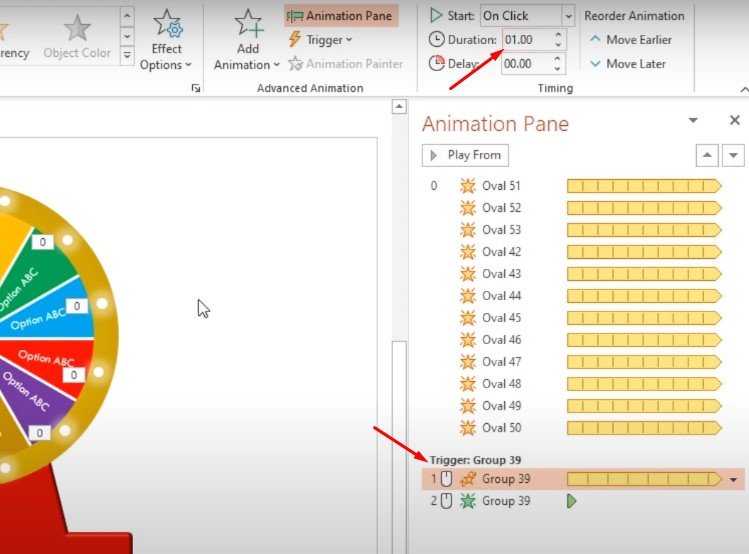Collapse the ribbon with the chevron
The width and height of the screenshot is (749, 554).
pyautogui.click(x=744, y=89)
